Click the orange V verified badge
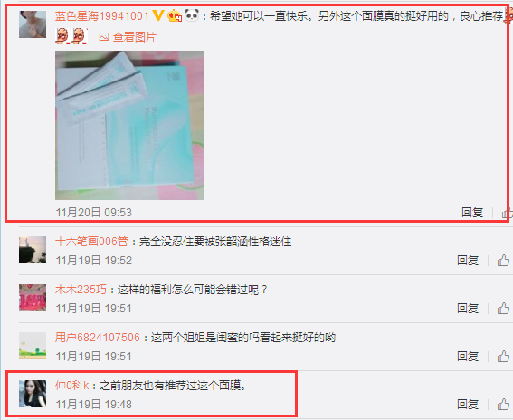Image resolution: width=513 pixels, height=420 pixels. click(158, 15)
